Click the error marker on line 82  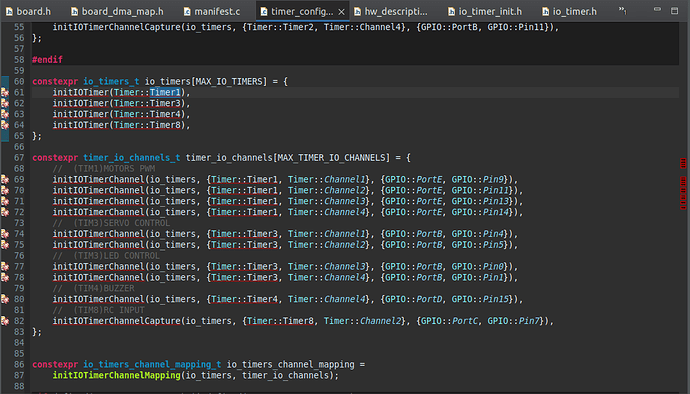(x=5, y=321)
